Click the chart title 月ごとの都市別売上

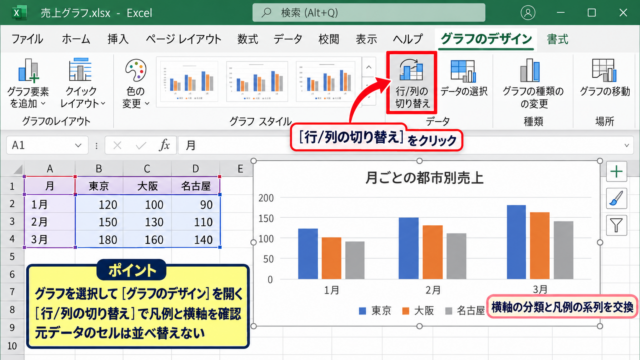click(x=424, y=178)
